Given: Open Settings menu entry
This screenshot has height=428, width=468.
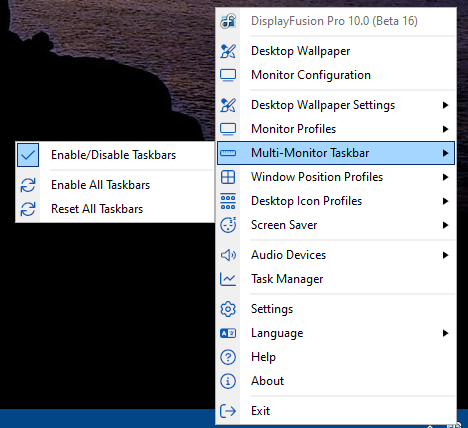Looking at the screenshot, I should tap(336, 309).
